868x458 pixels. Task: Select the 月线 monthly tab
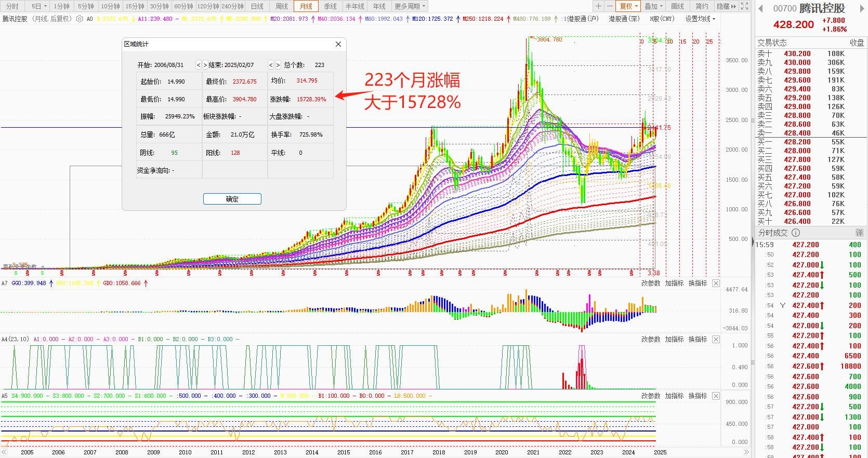pyautogui.click(x=306, y=6)
